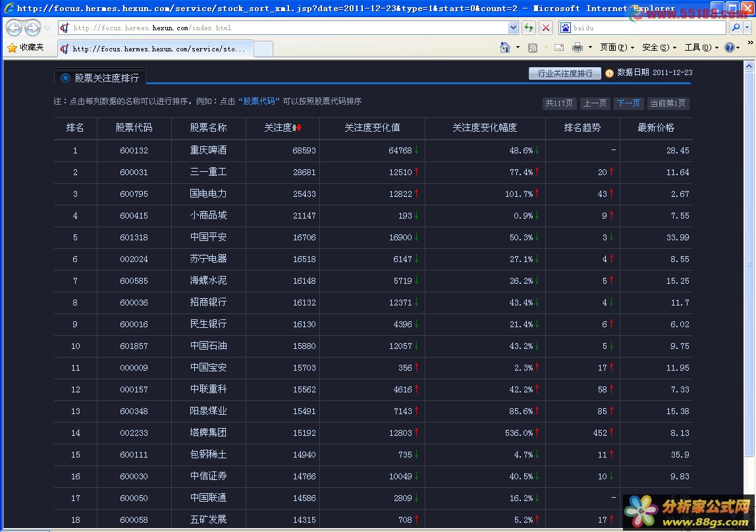
Task: Click stock code 600031
Action: pos(134,172)
